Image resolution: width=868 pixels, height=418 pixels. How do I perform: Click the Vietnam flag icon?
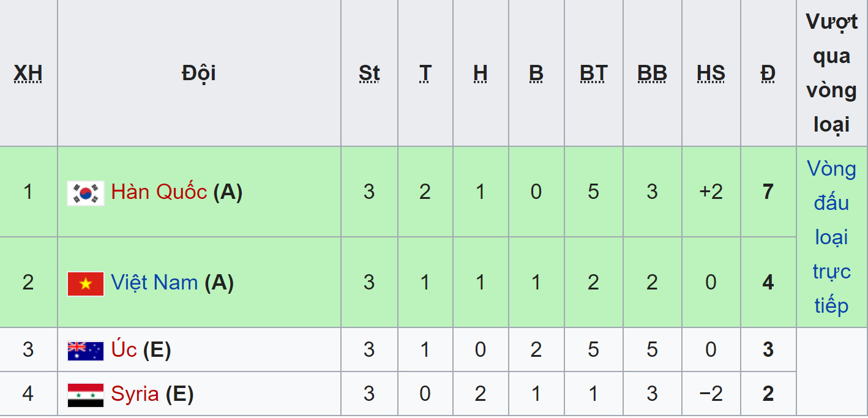coord(86,283)
